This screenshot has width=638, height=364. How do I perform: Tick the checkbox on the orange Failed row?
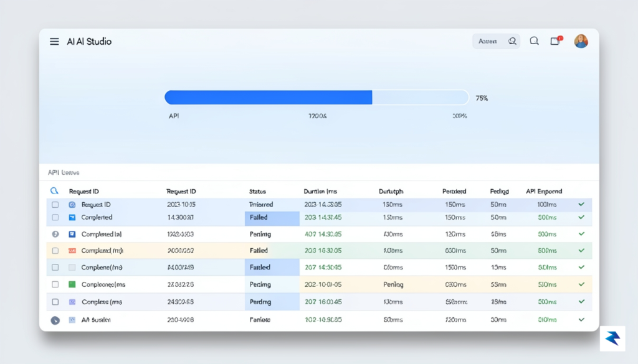click(x=55, y=251)
